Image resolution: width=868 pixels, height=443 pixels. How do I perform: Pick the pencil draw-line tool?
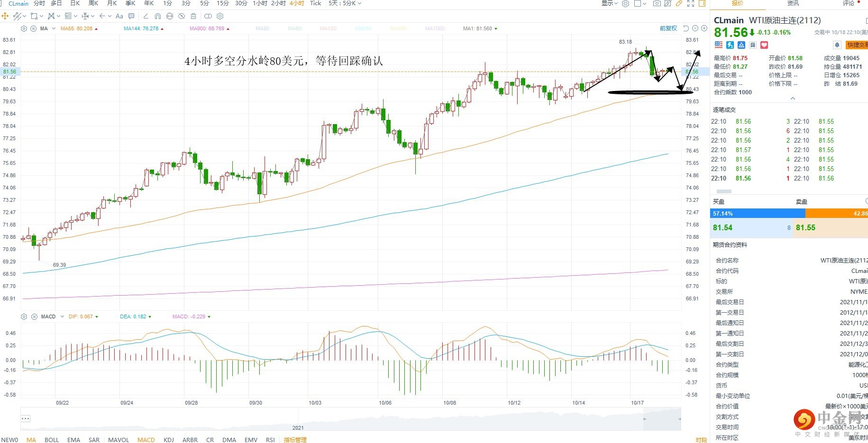click(x=146, y=16)
